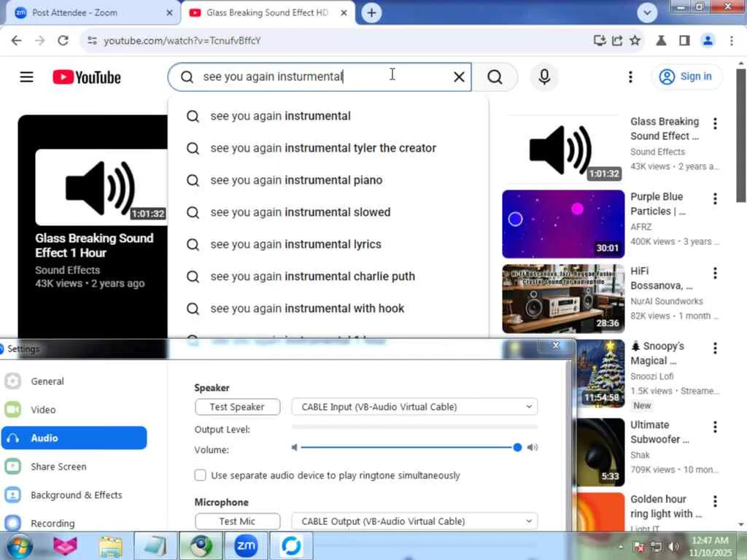The image size is (747, 560).
Task: Adjust the speaker Volume slider handle
Action: click(517, 447)
